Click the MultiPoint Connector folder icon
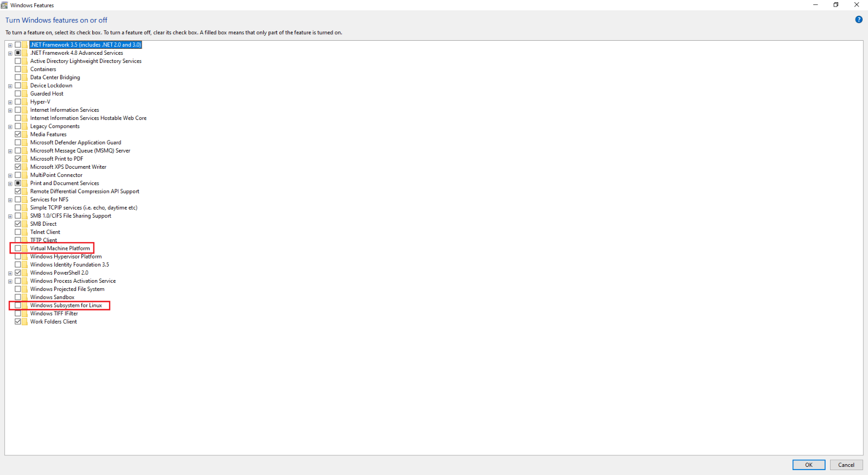 (25, 175)
